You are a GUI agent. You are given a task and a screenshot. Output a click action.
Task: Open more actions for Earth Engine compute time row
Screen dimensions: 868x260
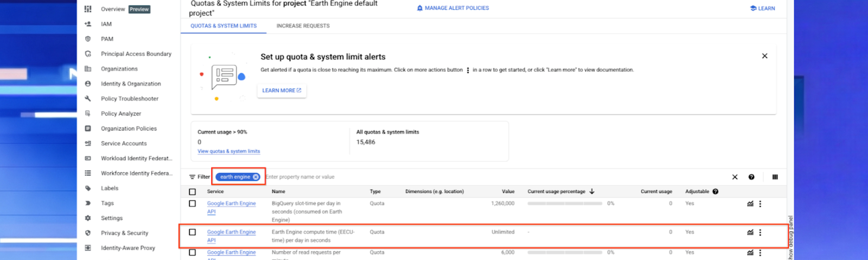760,232
